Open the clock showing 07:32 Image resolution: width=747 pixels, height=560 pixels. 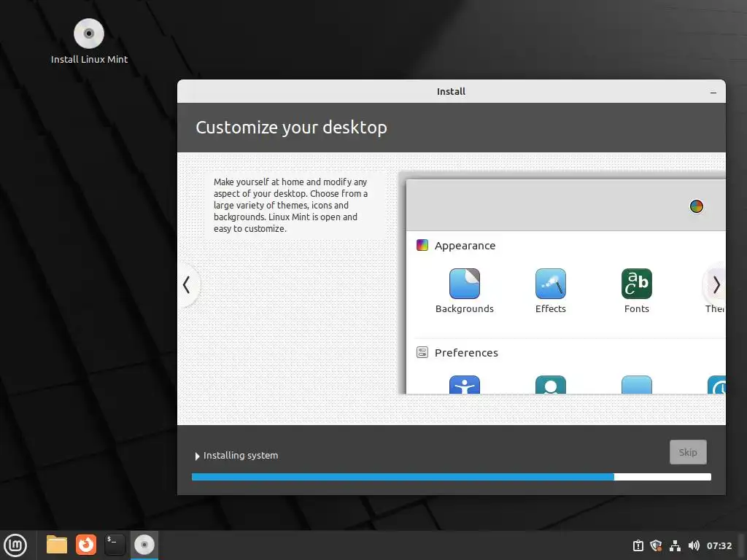(719, 545)
